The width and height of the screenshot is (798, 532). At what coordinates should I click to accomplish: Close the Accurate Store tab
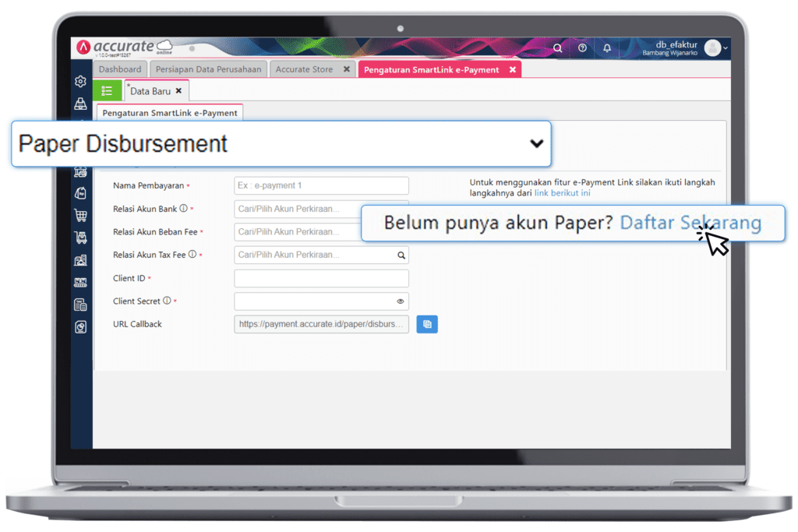[347, 69]
